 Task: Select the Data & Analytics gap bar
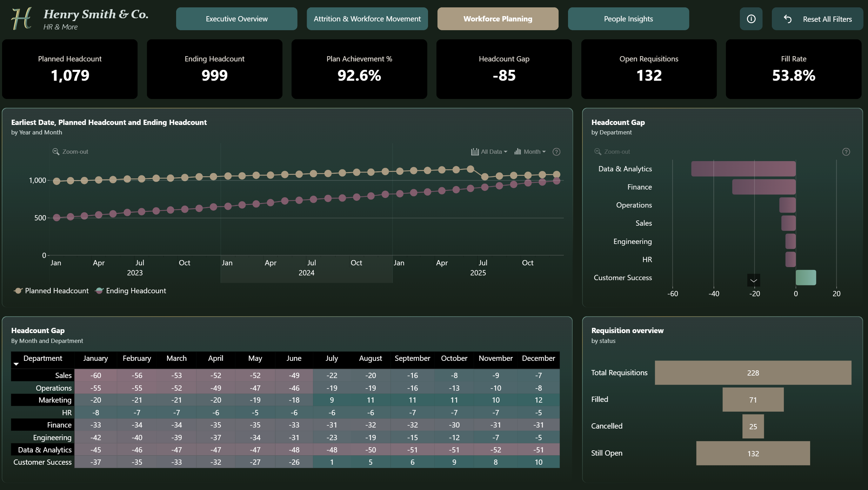point(743,169)
